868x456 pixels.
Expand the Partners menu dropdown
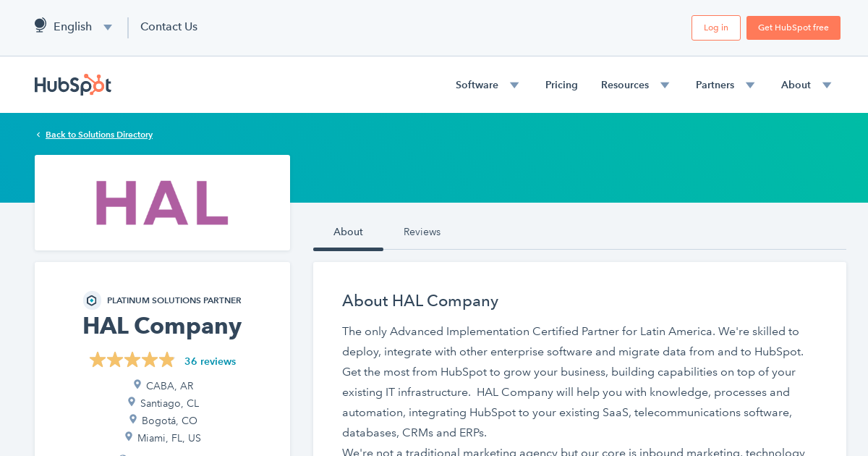[x=750, y=85]
